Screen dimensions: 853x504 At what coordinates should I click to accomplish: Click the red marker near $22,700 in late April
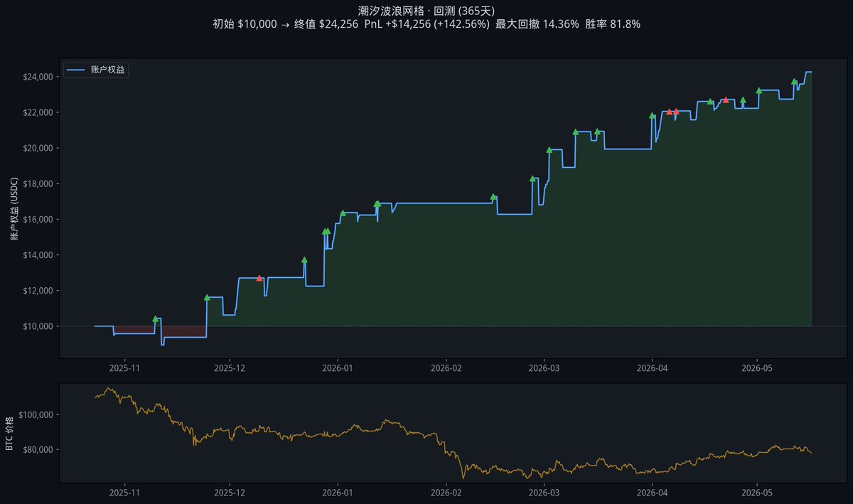[x=725, y=100]
